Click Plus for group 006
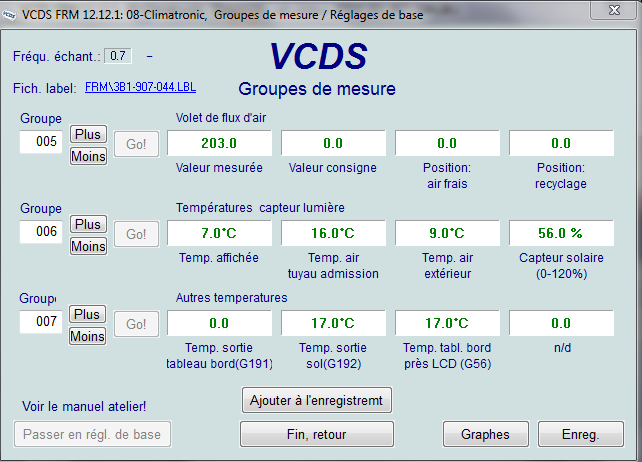642x462 pixels. click(x=88, y=224)
